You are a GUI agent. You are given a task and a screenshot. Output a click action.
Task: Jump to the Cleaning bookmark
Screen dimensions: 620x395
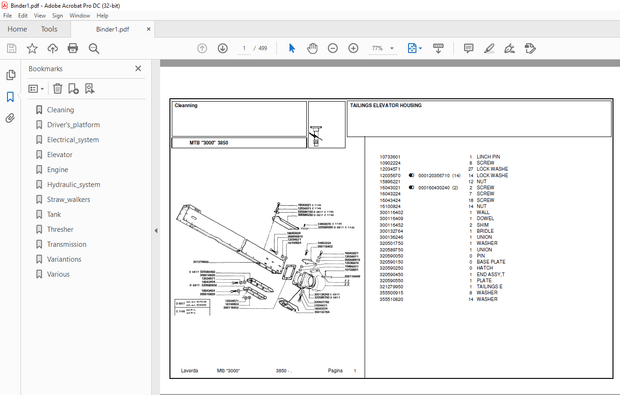60,110
